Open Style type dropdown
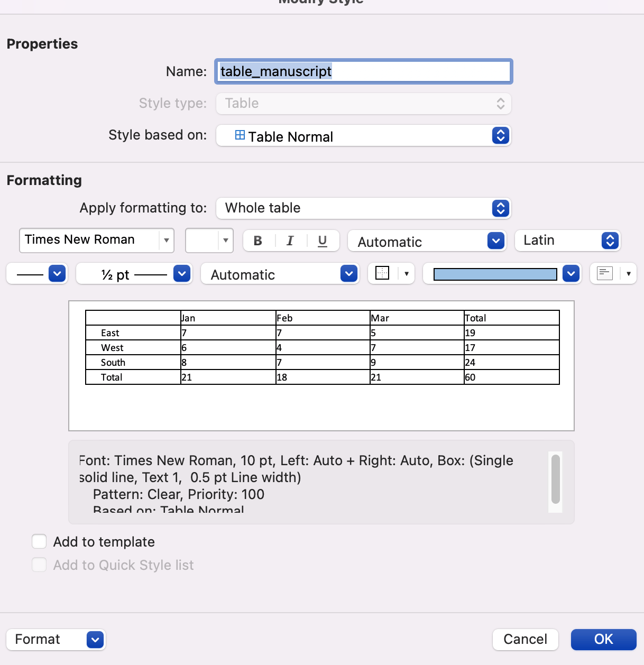 point(364,104)
